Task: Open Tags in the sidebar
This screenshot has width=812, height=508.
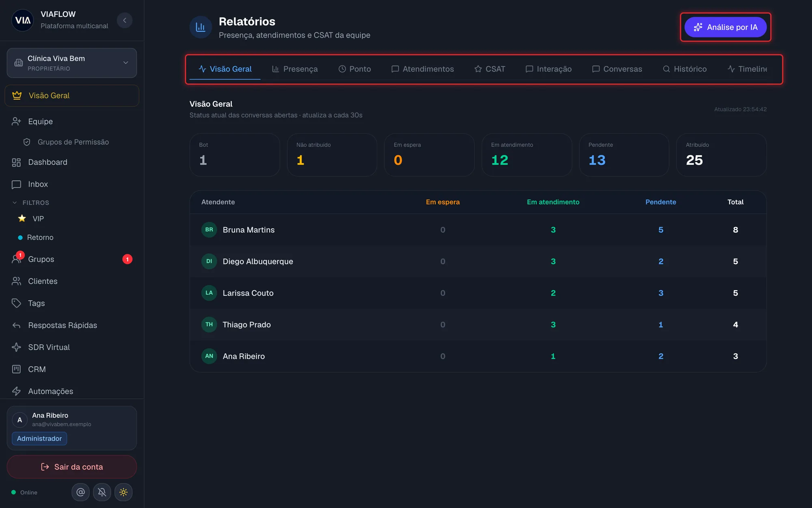Action: 72,303
